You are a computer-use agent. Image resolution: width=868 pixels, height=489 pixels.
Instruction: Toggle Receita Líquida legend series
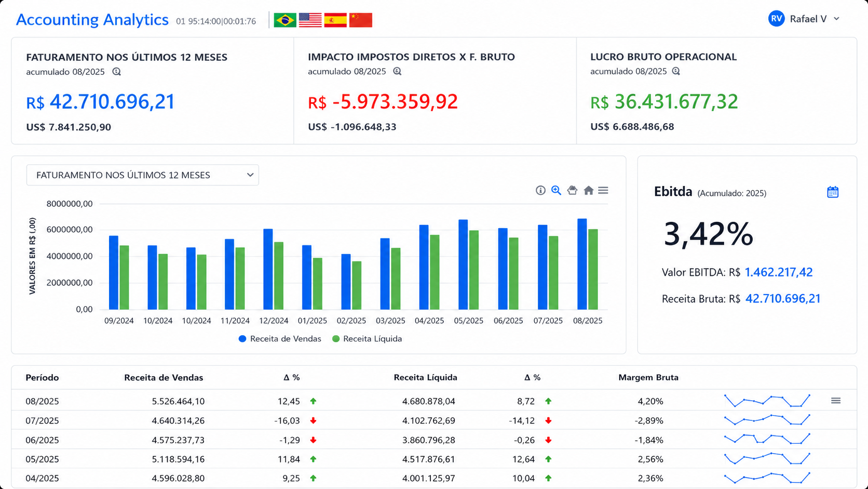coord(367,339)
